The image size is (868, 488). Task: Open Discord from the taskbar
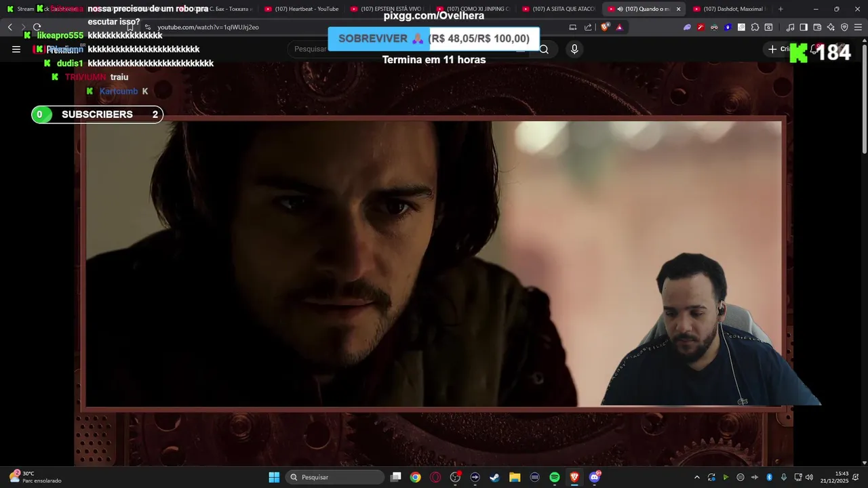[595, 477]
